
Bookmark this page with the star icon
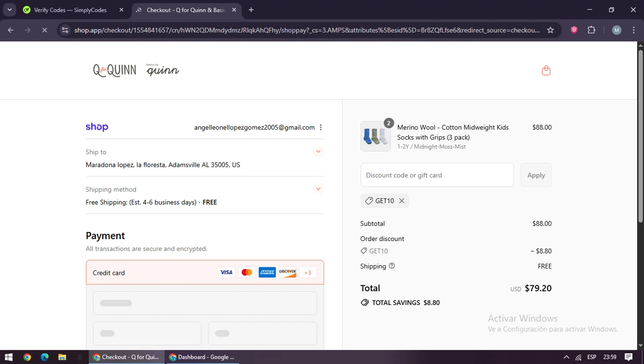click(550, 30)
